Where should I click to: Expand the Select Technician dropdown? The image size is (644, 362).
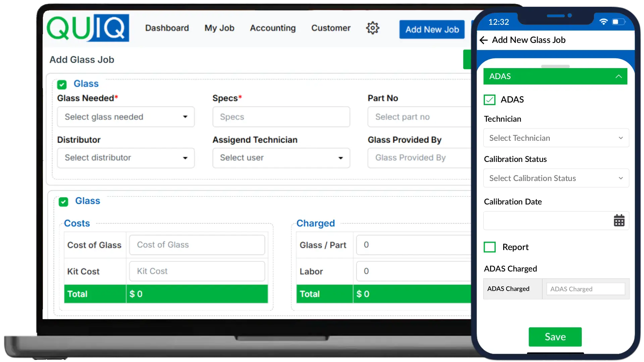point(556,138)
